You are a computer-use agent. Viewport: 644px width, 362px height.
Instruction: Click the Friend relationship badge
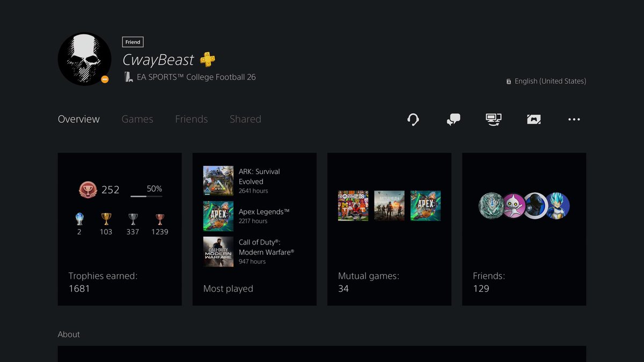pos(133,42)
